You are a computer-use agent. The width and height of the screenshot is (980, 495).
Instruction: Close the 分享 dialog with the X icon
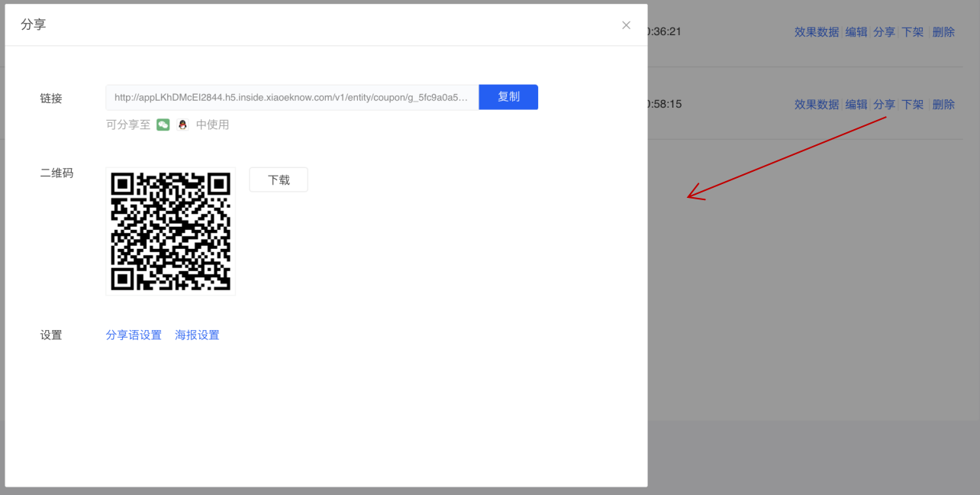(626, 25)
